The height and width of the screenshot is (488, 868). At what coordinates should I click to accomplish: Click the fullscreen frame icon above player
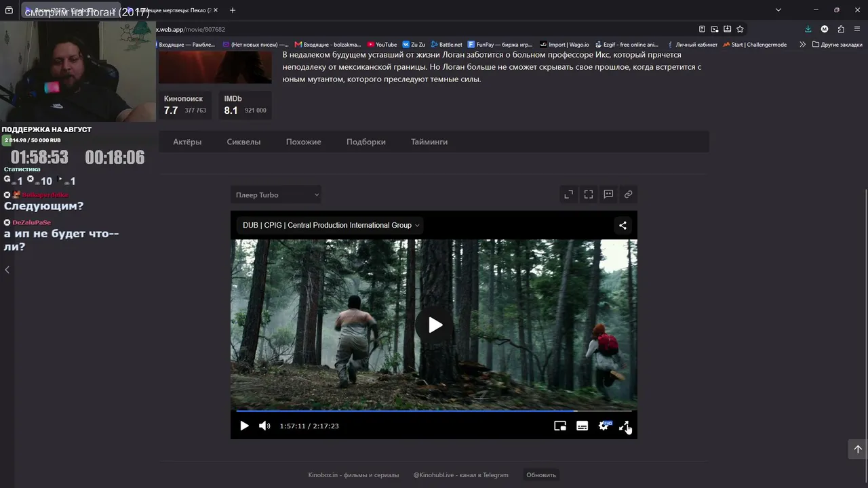(589, 195)
